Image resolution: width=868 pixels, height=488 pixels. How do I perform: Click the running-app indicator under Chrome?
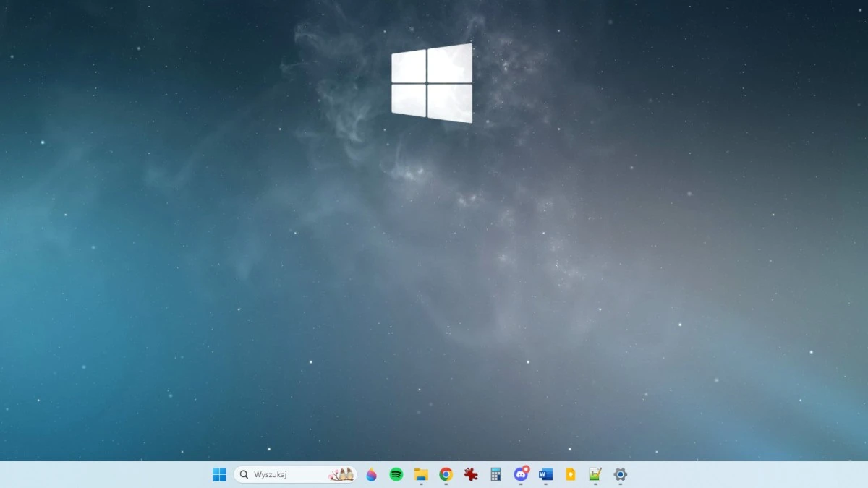point(446,484)
